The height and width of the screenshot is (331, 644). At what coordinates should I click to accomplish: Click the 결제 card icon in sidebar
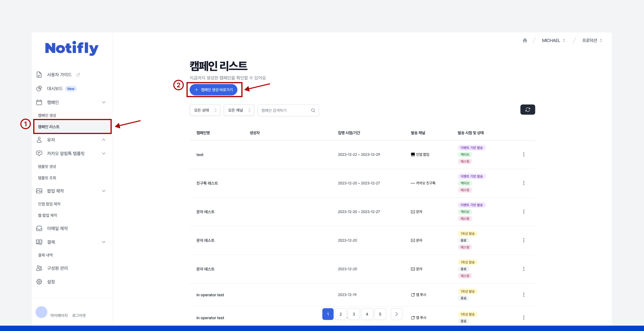click(x=39, y=242)
